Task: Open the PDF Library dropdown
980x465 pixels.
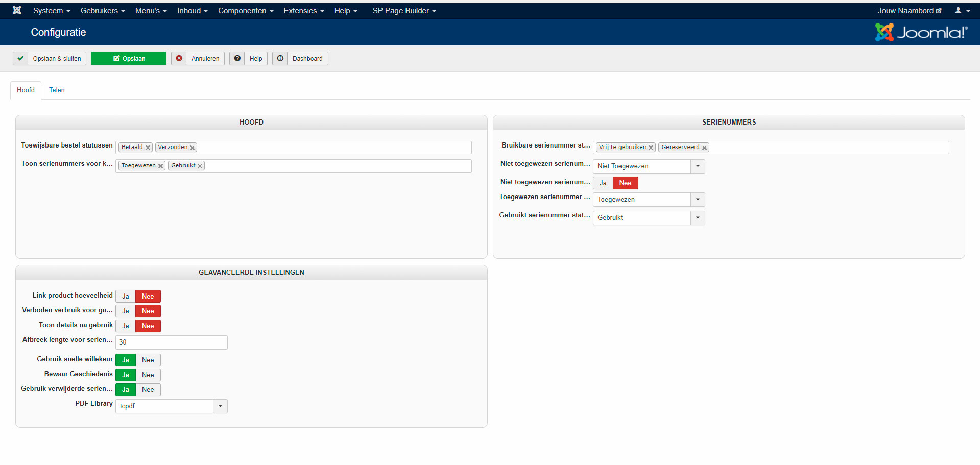Action: pyautogui.click(x=172, y=406)
